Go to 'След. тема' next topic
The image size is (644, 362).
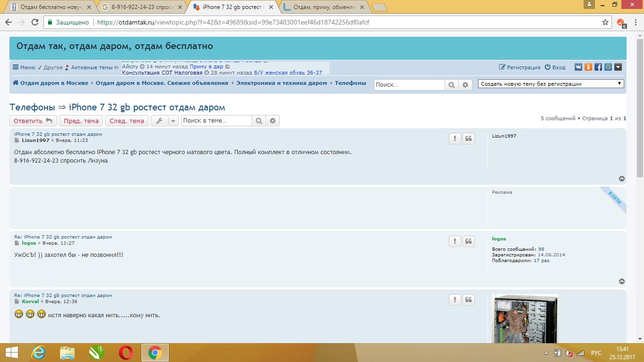[126, 121]
